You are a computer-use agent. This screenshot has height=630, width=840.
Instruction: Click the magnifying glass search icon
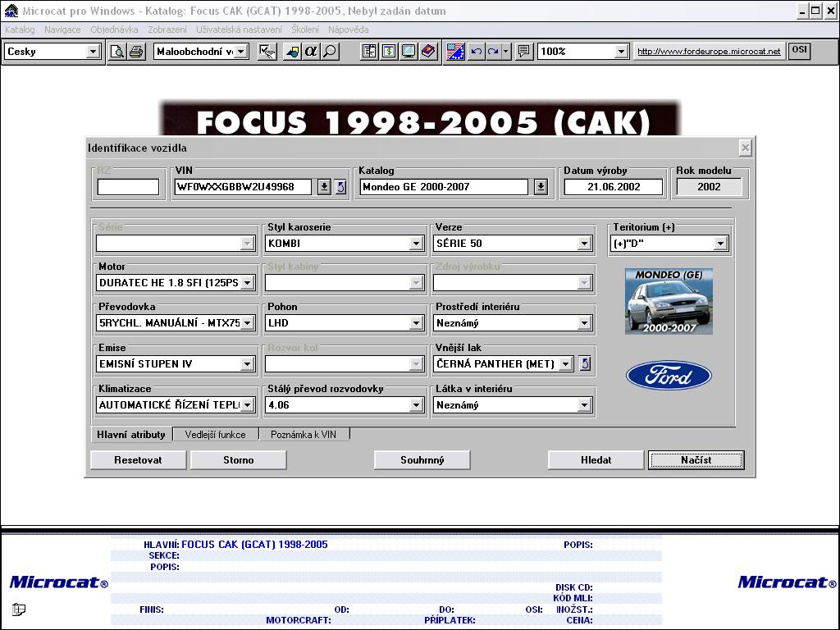pyautogui.click(x=330, y=52)
